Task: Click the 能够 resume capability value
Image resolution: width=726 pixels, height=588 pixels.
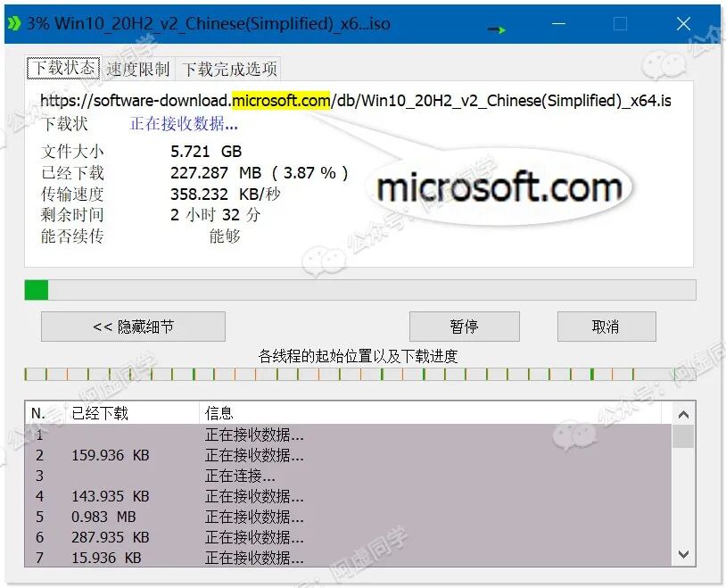Action: 225,236
